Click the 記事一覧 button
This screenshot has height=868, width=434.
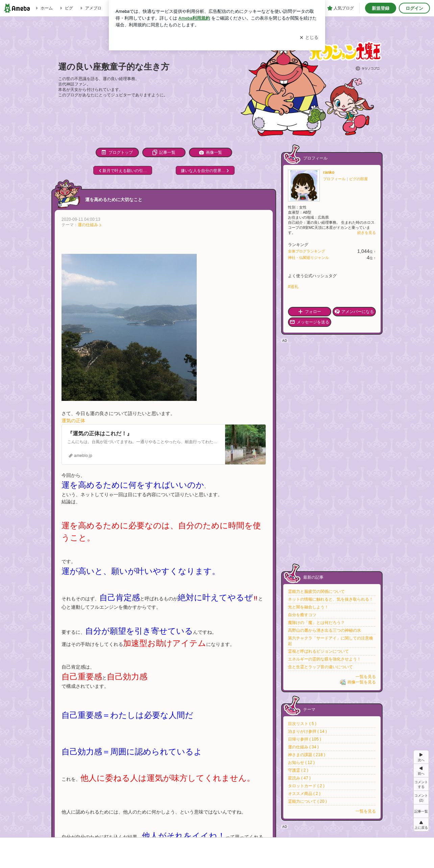coord(164,152)
